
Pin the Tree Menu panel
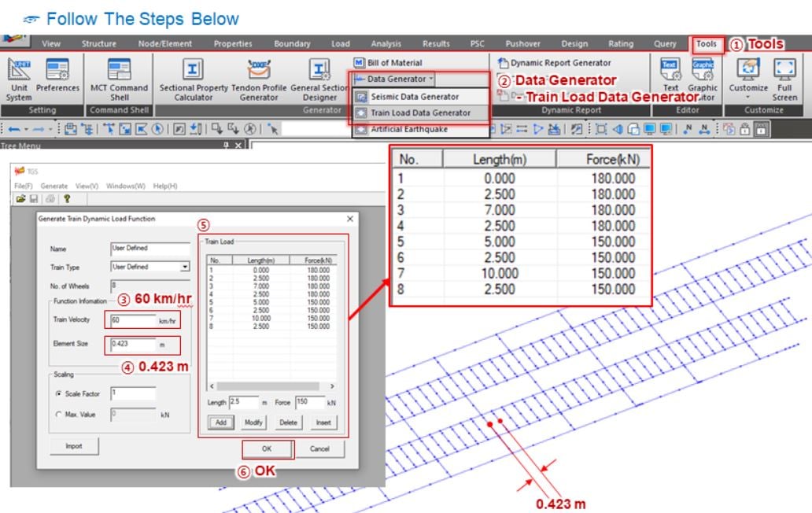pos(226,146)
